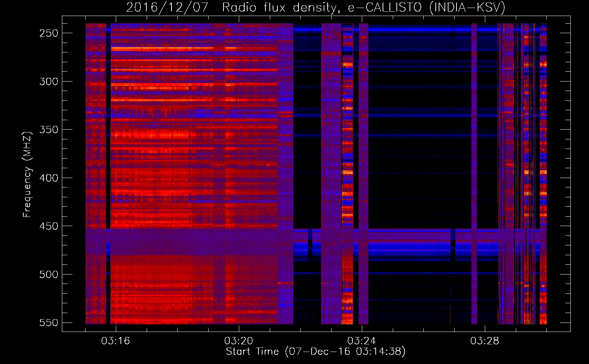Click the 'Start Time (07-Dec-16 03:14:38)' label
The height and width of the screenshot is (364, 589).
coord(316,352)
